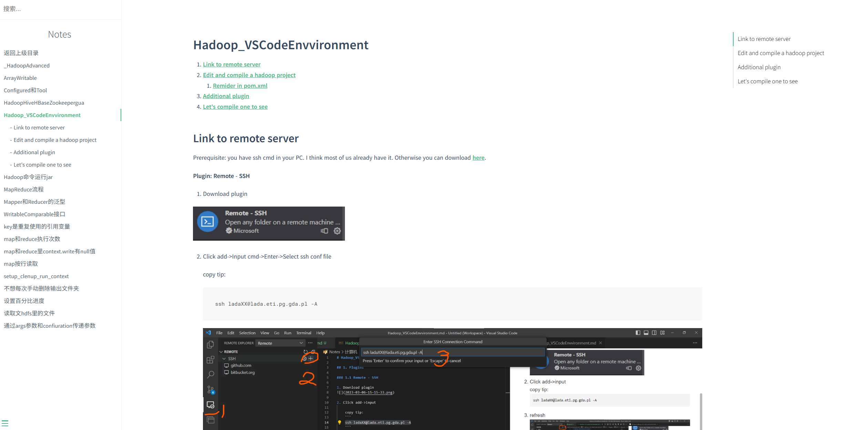Click 'Link to remote server' in page contents list
The image size is (868, 430).
(232, 64)
